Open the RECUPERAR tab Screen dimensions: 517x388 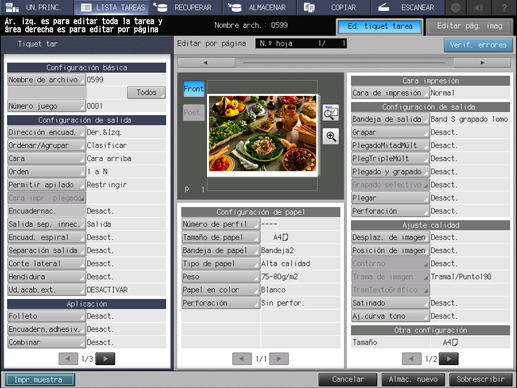tap(185, 7)
